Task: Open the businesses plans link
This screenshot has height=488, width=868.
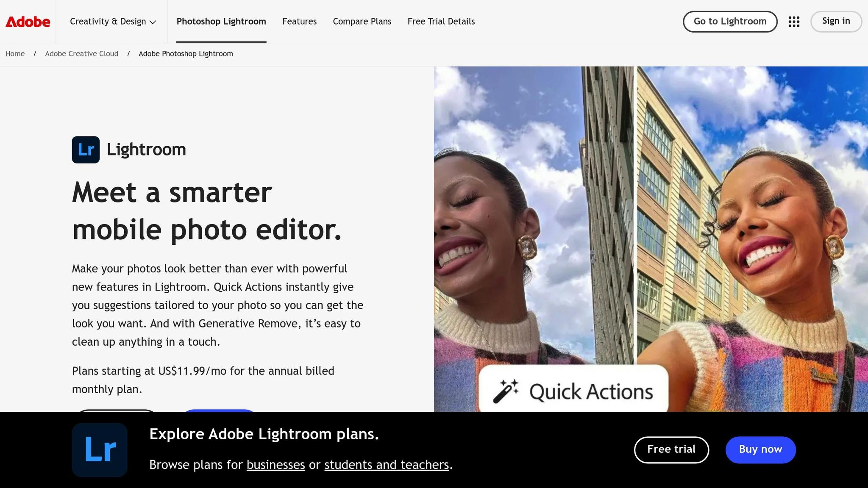Action: coord(275,465)
